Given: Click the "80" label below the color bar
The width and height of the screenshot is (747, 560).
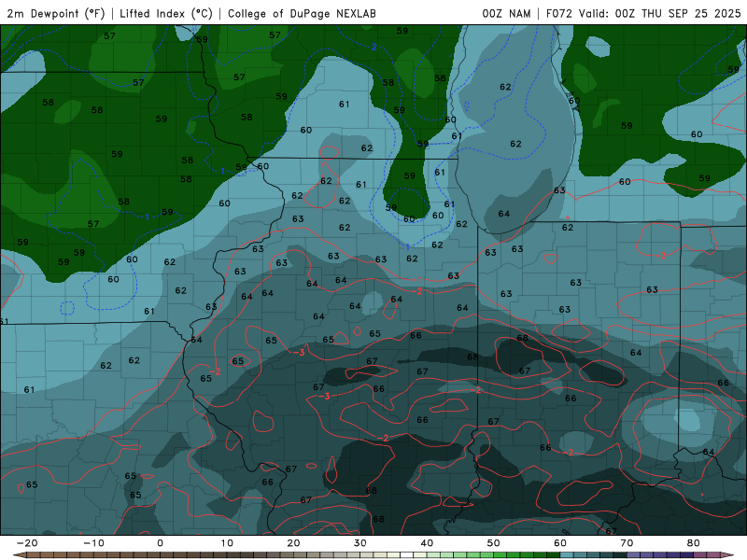Looking at the screenshot, I should point(694,543).
